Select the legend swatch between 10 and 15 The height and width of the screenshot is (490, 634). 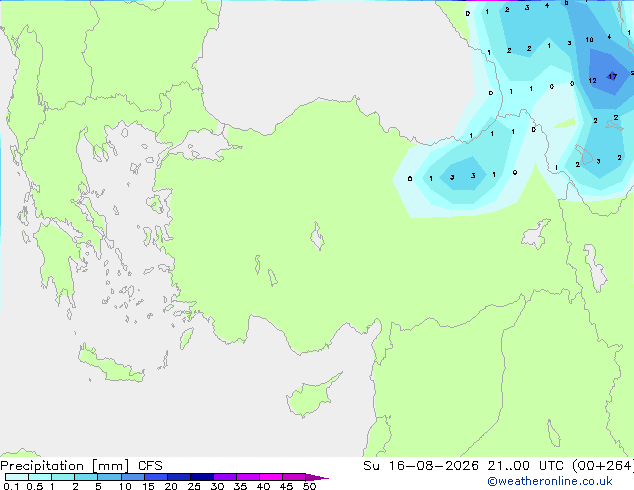coord(133,477)
